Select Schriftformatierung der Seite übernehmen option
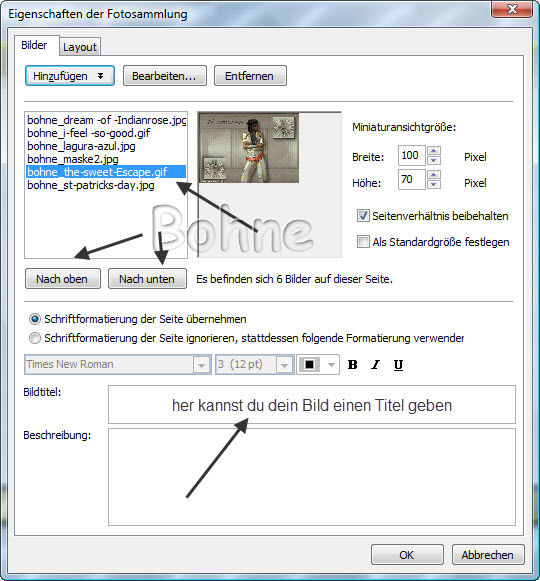Image resolution: width=540 pixels, height=581 pixels. pos(35,319)
